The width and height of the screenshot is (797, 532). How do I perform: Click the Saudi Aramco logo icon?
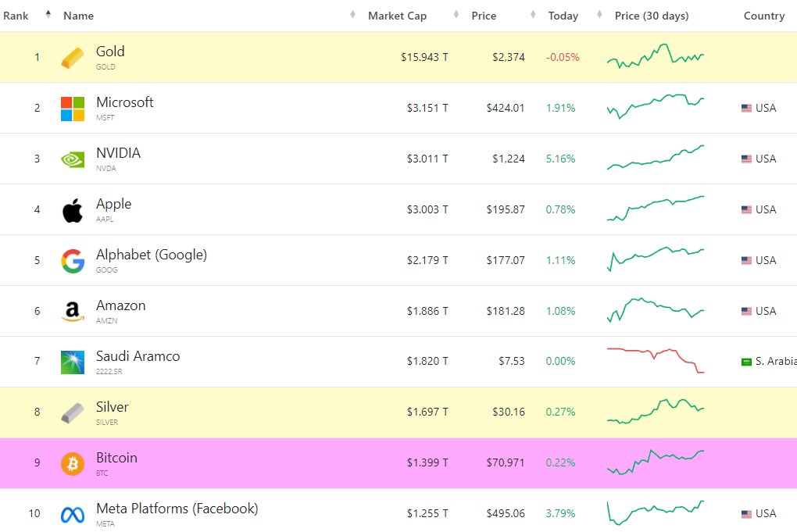pos(72,362)
